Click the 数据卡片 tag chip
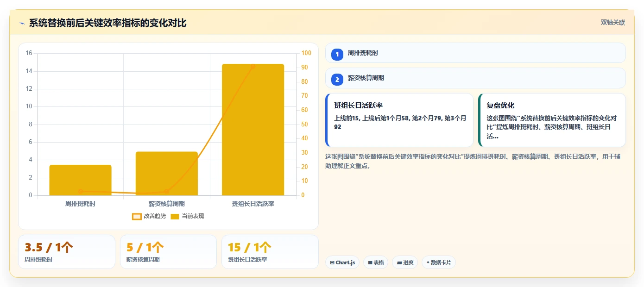This screenshot has height=287, width=644. coord(439,262)
